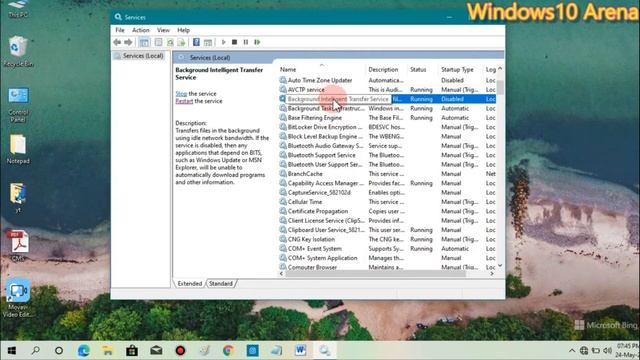640x360 pixels.
Task: Click the Stop Service square icon
Action: click(234, 42)
